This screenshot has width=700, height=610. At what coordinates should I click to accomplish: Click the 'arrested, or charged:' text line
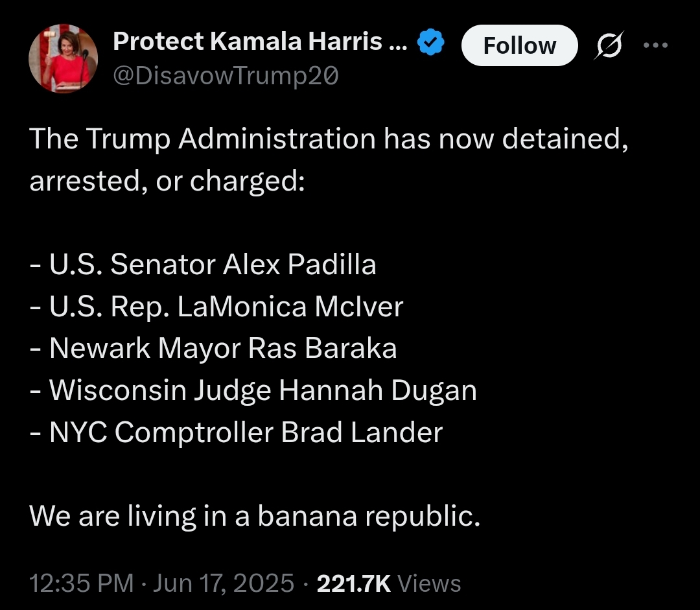click(x=167, y=182)
